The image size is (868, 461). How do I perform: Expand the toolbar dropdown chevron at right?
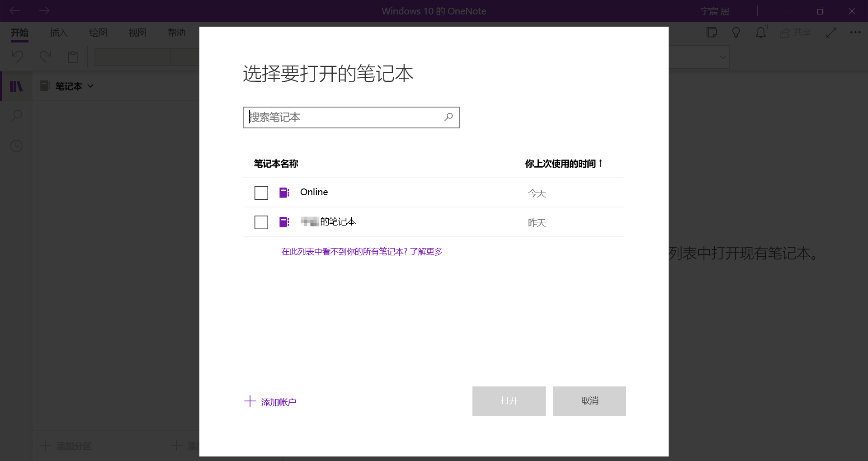point(723,57)
